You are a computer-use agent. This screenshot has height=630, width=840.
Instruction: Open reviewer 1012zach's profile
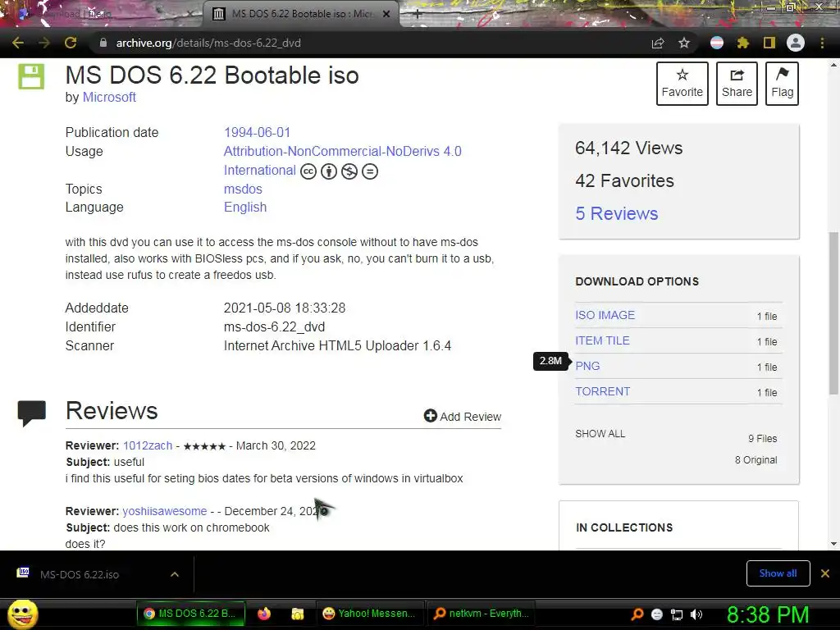(x=148, y=445)
